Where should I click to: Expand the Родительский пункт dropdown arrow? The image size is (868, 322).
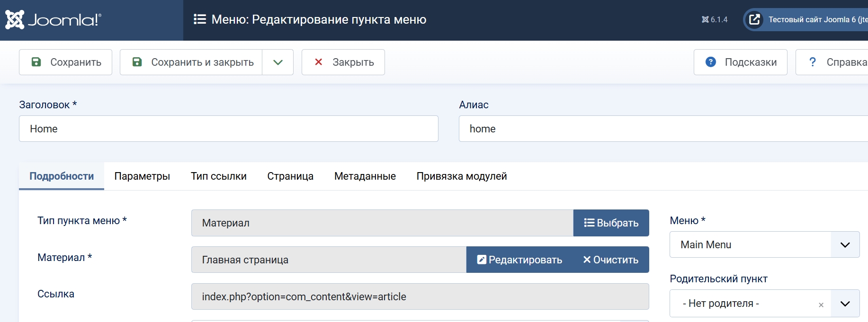click(845, 304)
